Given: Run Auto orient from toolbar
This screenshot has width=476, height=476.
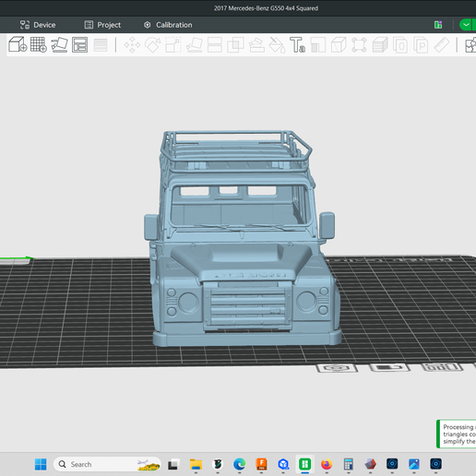Looking at the screenshot, I should coord(59,45).
